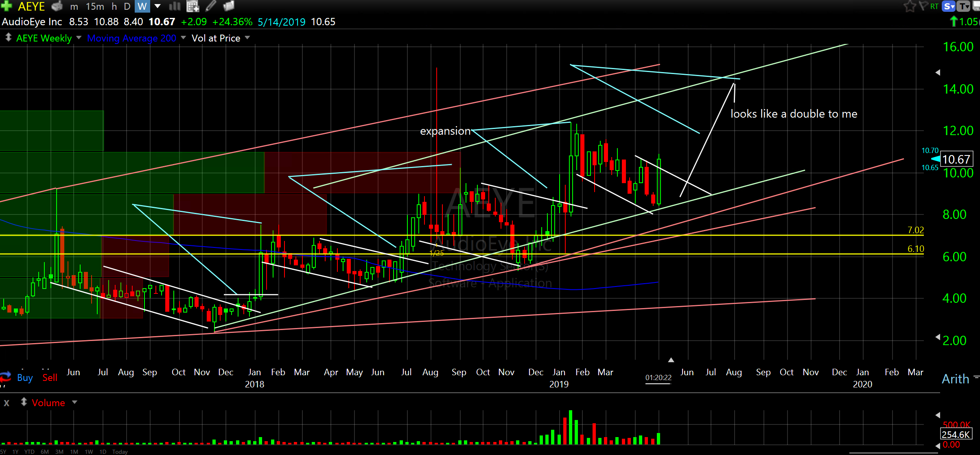Click the red Sell button
980x455 pixels.
(50, 378)
